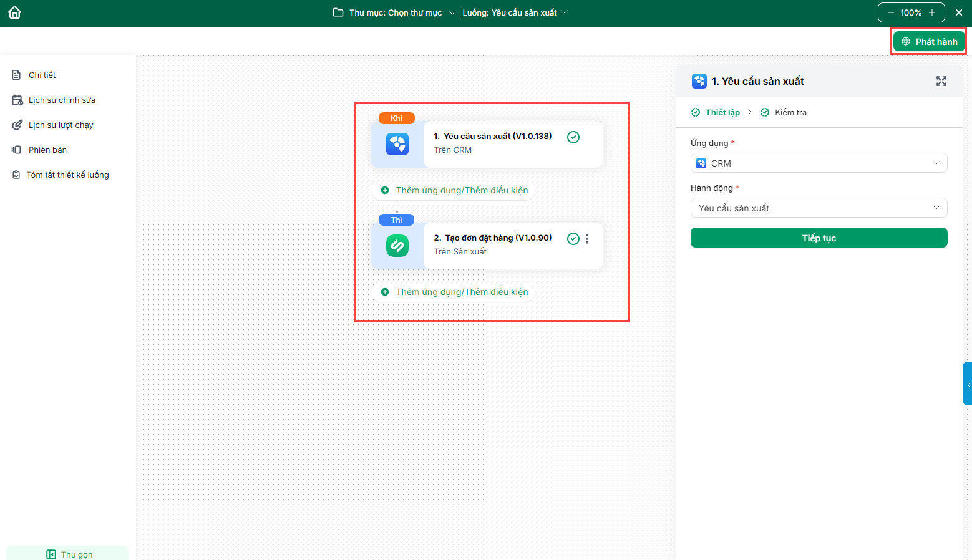Collapse sidebar with Thu gọn
This screenshot has height=560, width=972.
tap(69, 554)
